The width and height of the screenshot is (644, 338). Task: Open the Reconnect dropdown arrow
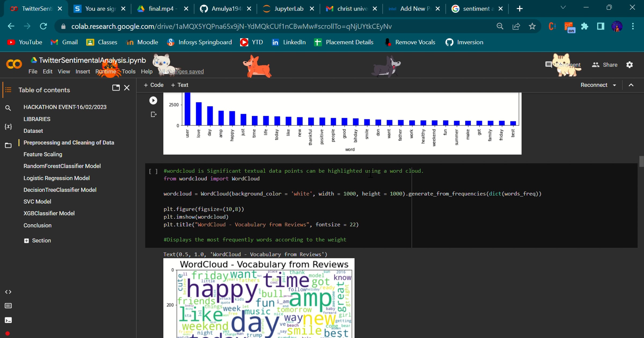(614, 85)
